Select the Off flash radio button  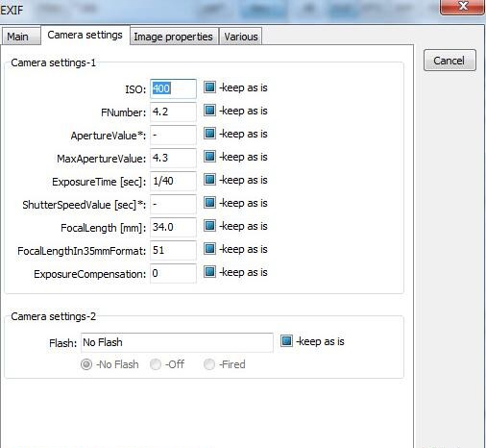(x=156, y=364)
